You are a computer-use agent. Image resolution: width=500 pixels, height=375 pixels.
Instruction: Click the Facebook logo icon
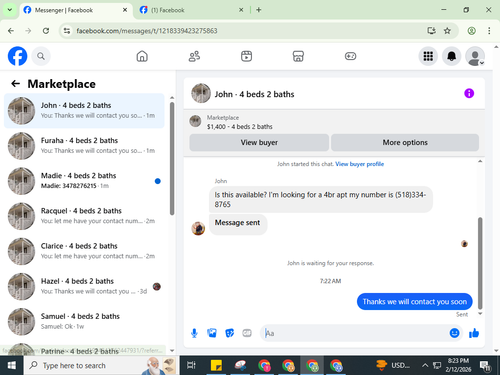pyautogui.click(x=17, y=56)
